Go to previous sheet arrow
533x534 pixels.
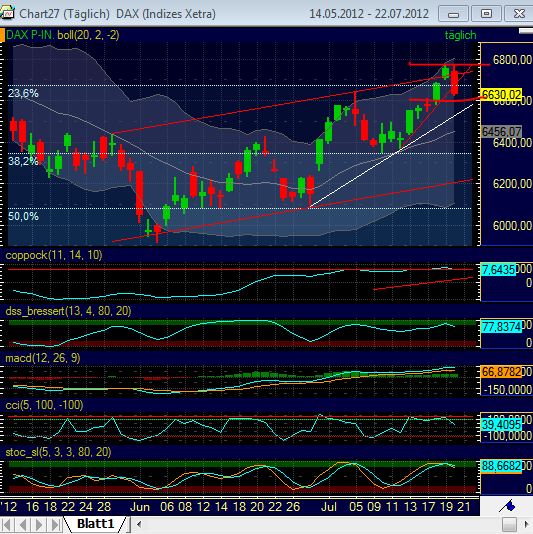23,524
